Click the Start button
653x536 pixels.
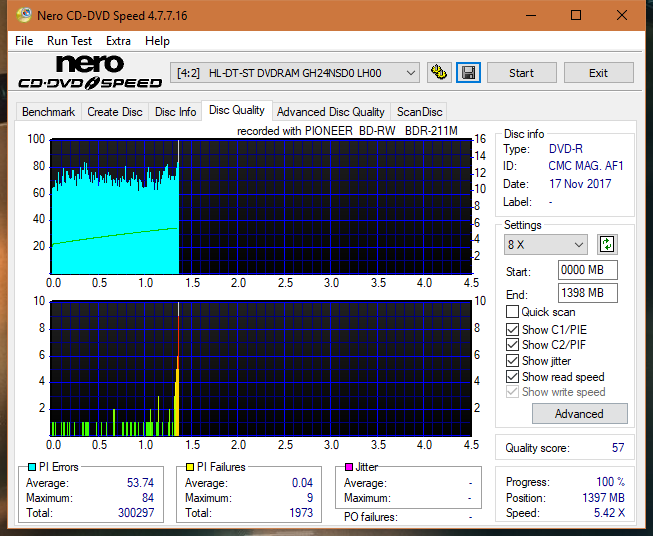(521, 73)
